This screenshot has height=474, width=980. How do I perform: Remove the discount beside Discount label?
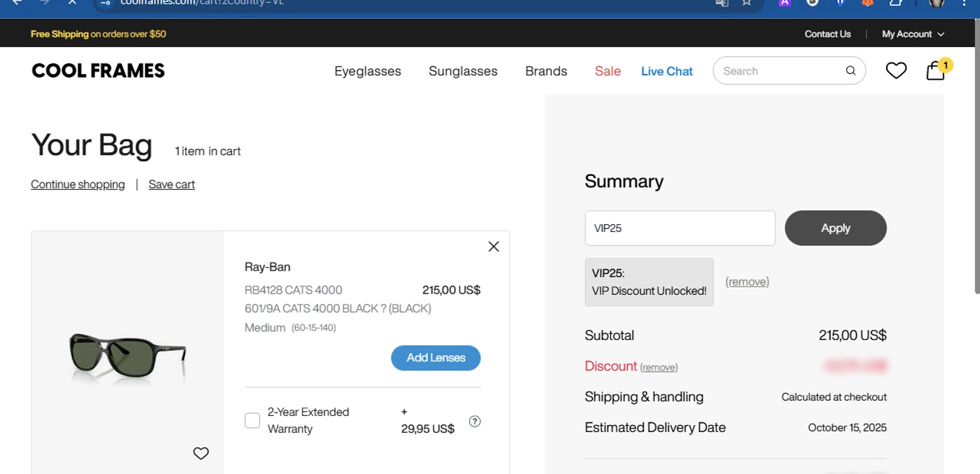[659, 367]
